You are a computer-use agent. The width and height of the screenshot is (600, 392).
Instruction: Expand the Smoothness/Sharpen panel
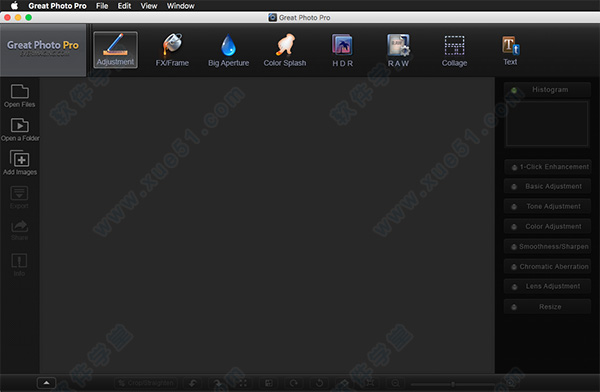click(548, 247)
